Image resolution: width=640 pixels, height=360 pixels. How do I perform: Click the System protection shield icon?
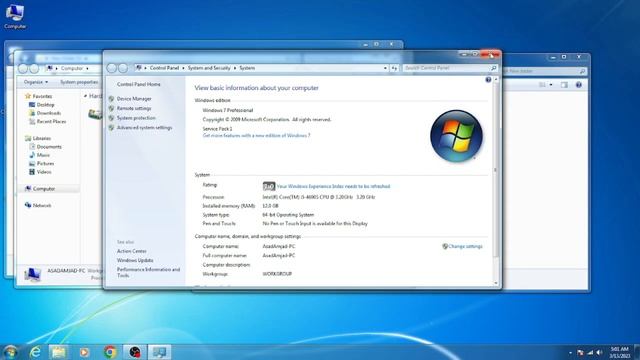[111, 118]
